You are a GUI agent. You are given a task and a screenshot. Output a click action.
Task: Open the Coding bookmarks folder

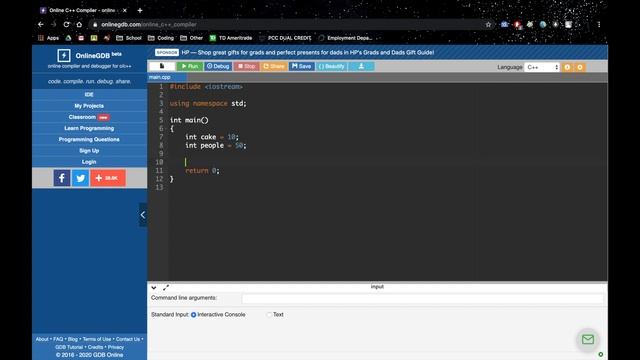pyautogui.click(x=161, y=38)
